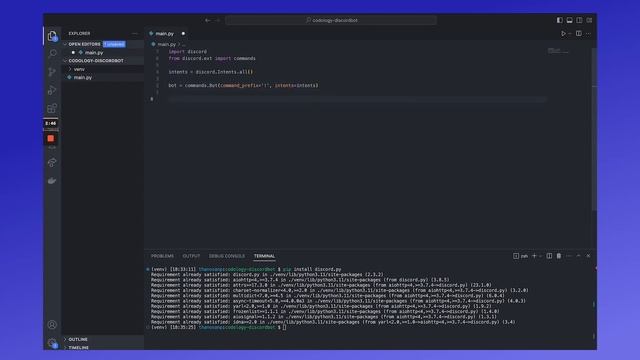Screen dimensions: 640x360
Task: Switch to the Terminal tab
Action: tap(264, 256)
